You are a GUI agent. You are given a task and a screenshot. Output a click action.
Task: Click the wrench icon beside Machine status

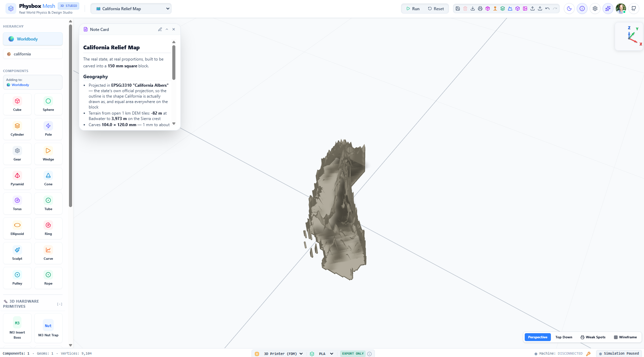[x=588, y=354]
